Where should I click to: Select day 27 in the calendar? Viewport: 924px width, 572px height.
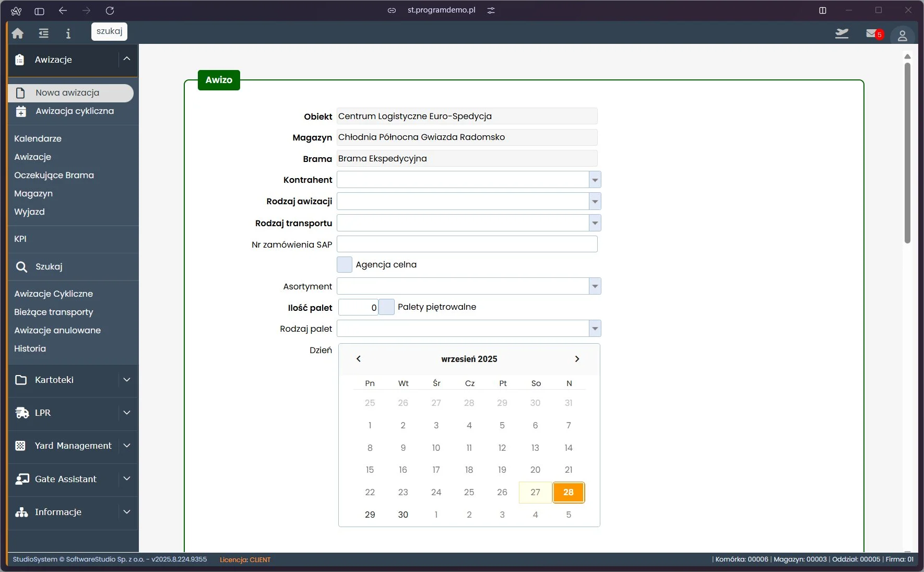point(535,492)
